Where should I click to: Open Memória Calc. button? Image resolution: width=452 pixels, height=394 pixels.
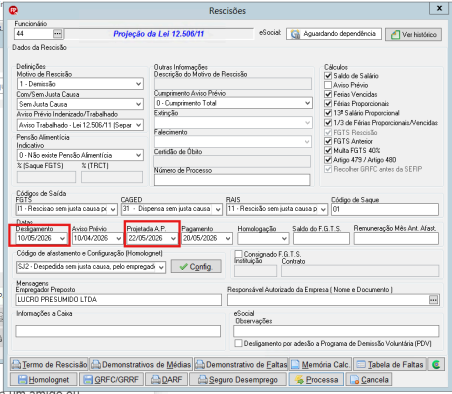pyautogui.click(x=321, y=364)
